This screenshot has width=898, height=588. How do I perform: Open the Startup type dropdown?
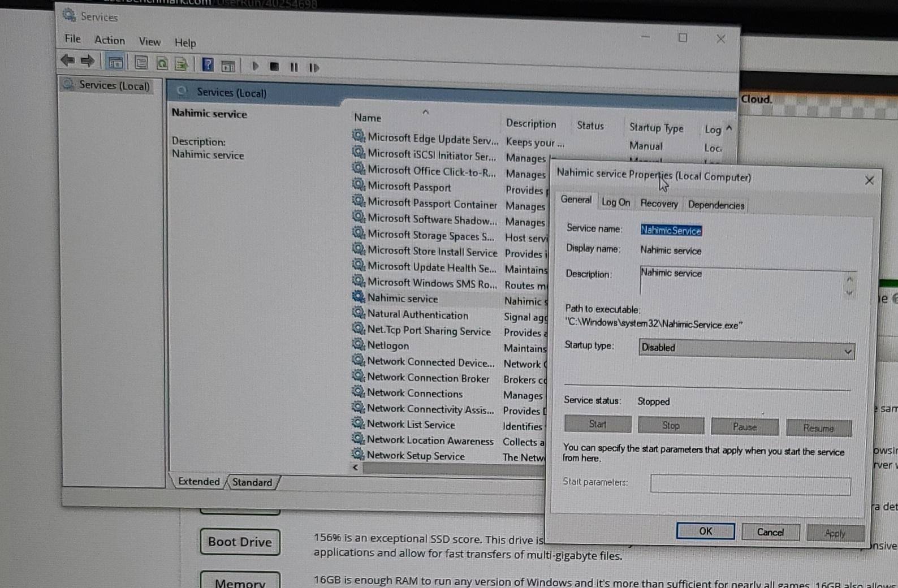coord(746,350)
